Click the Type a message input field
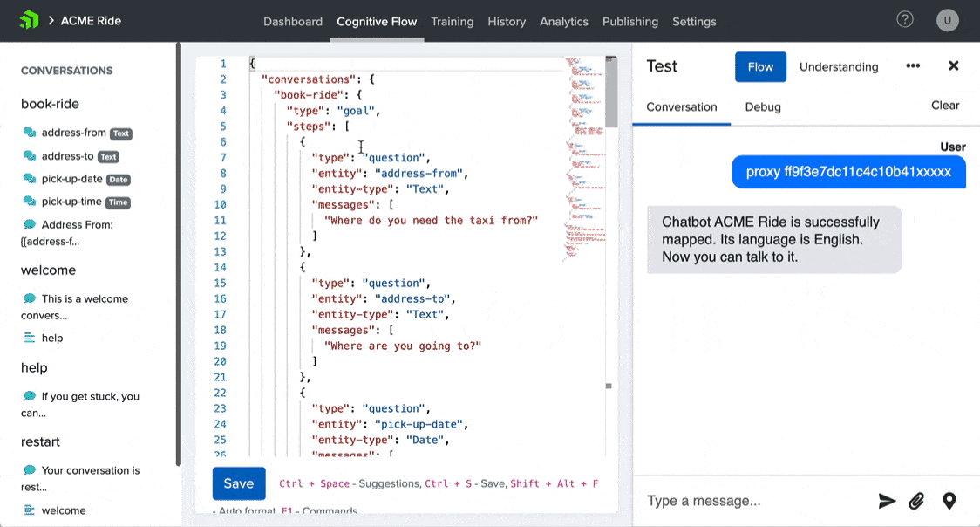 point(756,501)
